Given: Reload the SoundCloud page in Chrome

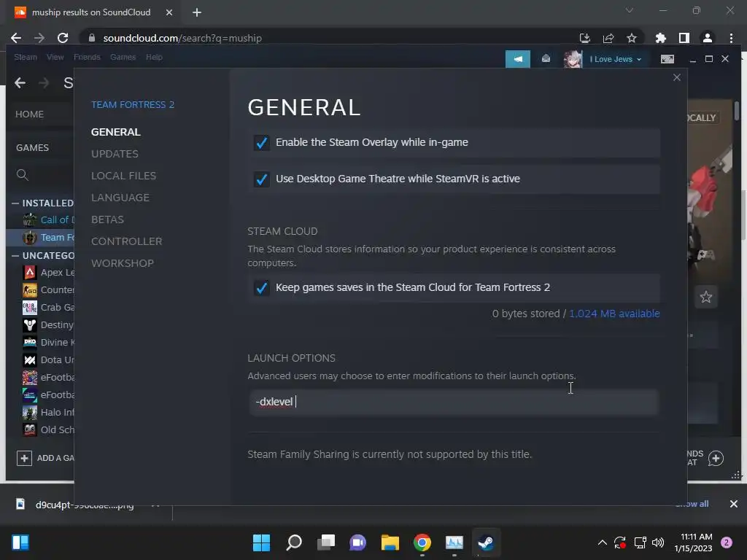Looking at the screenshot, I should click(x=63, y=38).
